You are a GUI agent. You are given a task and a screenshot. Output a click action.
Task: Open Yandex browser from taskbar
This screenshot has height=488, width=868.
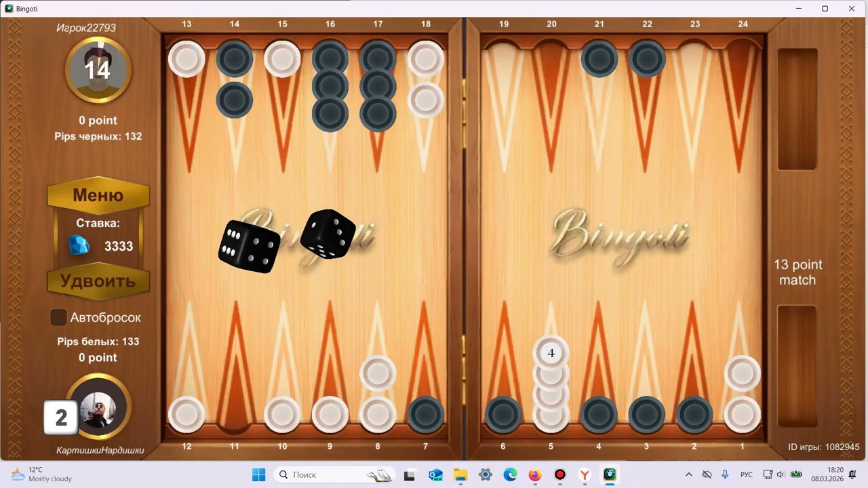coord(585,474)
